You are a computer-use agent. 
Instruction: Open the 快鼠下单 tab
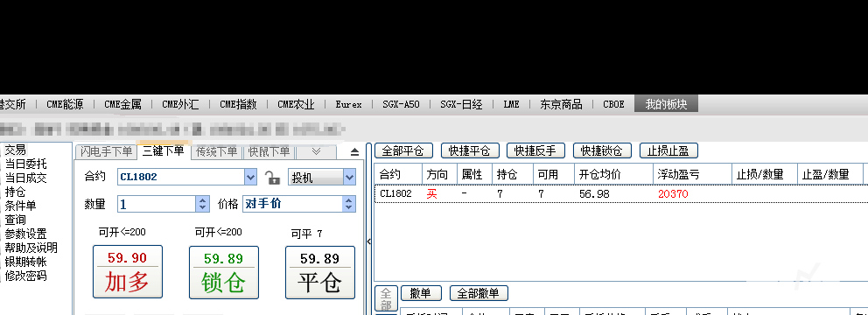coord(269,151)
